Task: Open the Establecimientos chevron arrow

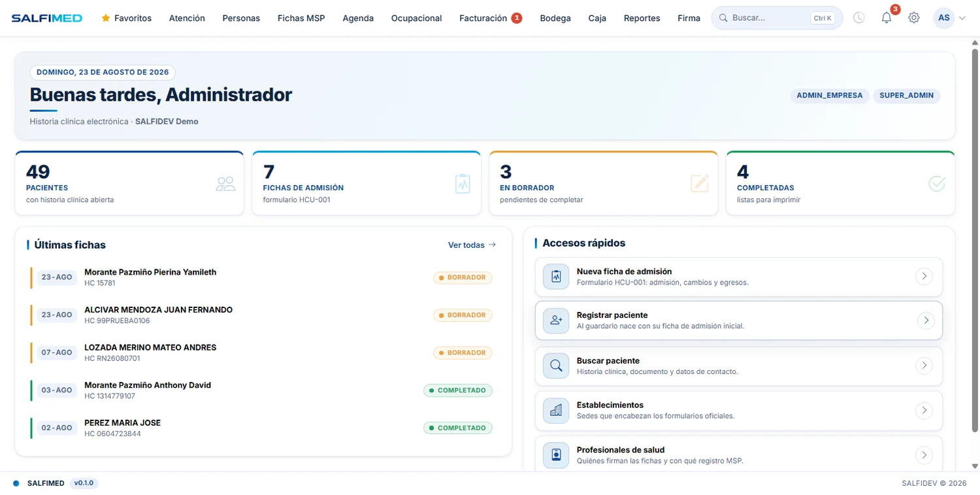Action: (923, 411)
